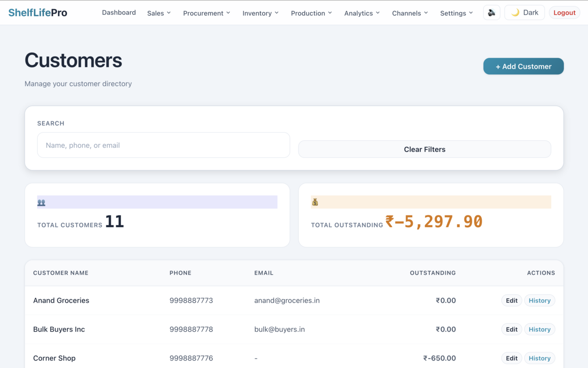Open History for Corner Shop
This screenshot has height=368, width=588.
coord(539,358)
